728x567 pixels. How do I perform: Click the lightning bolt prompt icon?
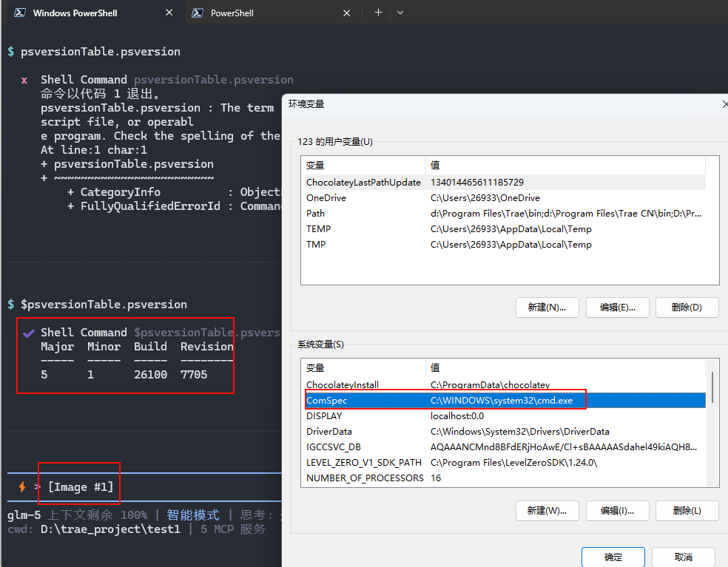tap(21, 486)
